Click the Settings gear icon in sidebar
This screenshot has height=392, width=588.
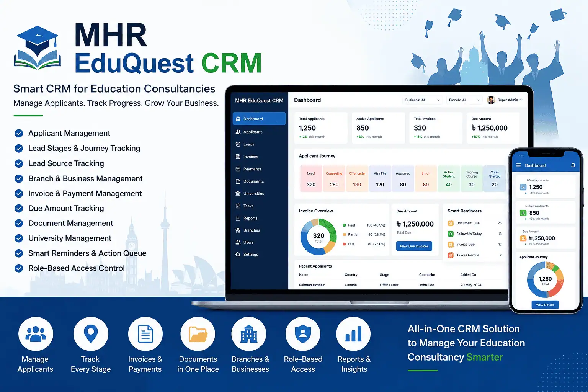(238, 255)
